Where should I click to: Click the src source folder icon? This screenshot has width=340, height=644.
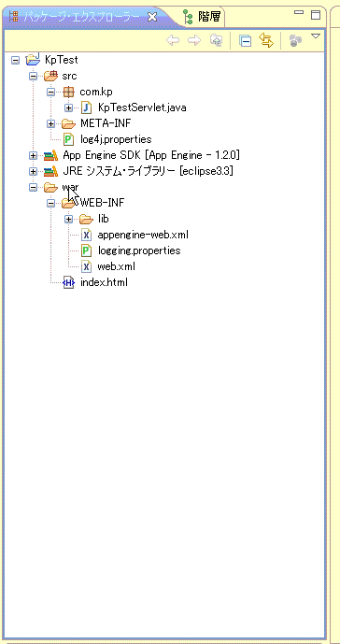(51, 76)
